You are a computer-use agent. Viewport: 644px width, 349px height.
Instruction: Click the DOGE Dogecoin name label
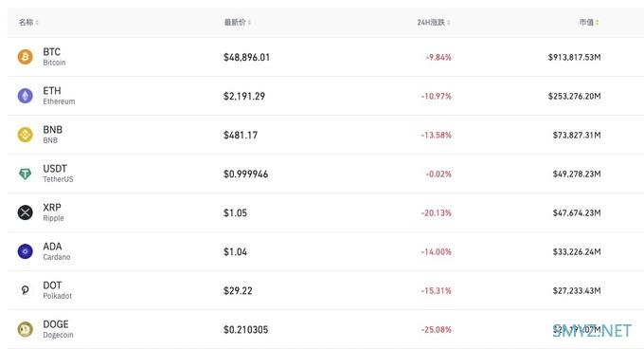pos(58,329)
